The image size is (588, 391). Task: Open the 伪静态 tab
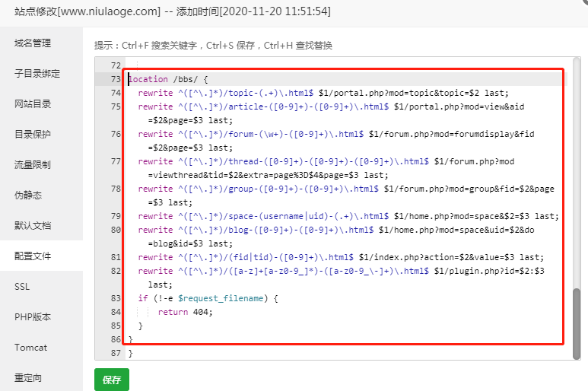(28, 195)
